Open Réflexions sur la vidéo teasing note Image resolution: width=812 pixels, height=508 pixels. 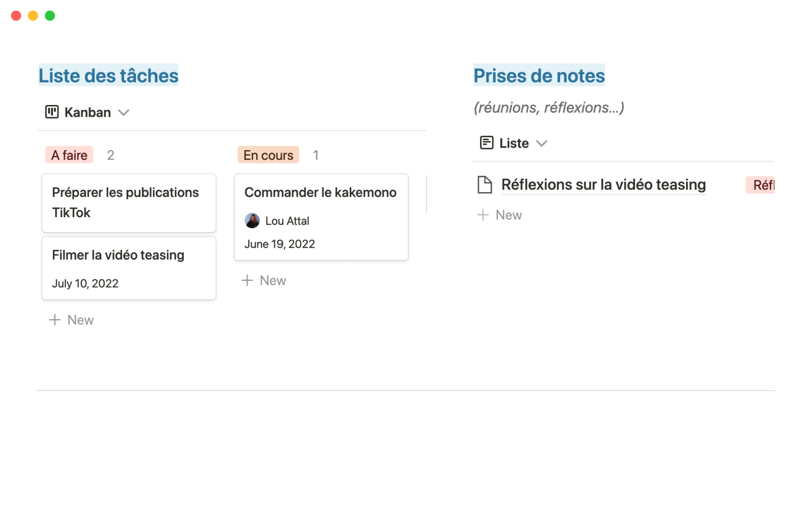click(x=603, y=185)
